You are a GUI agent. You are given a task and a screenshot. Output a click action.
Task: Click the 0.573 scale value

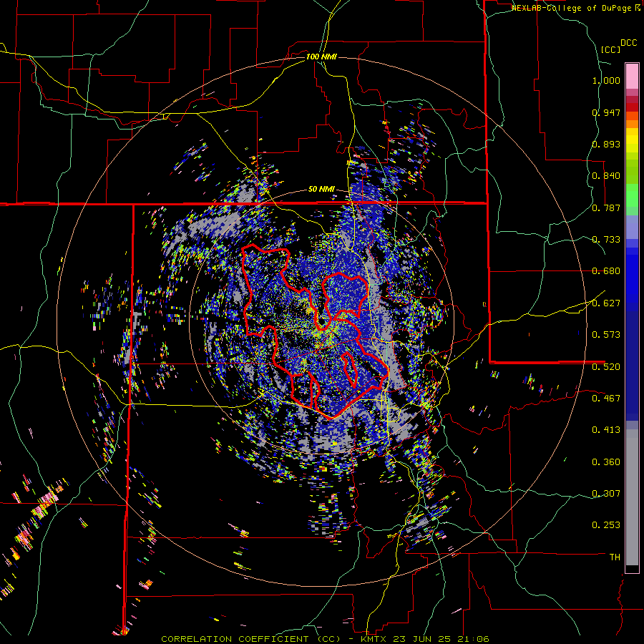click(606, 335)
